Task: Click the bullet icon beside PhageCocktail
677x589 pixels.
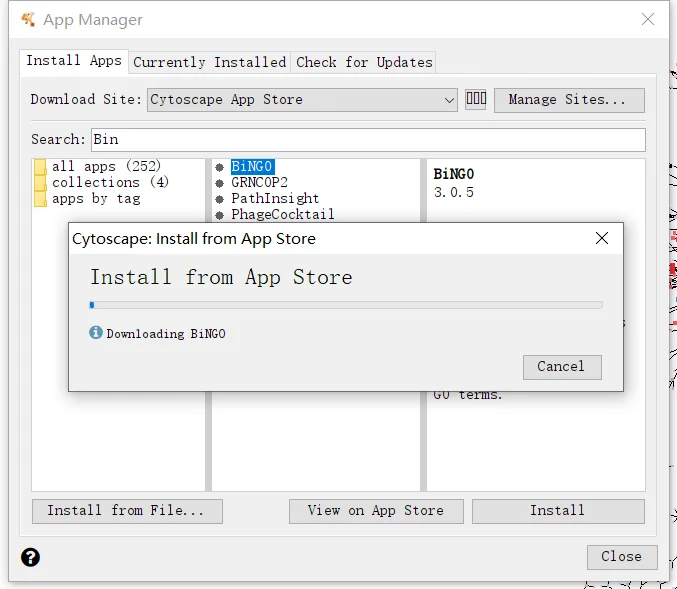Action: tap(220, 215)
